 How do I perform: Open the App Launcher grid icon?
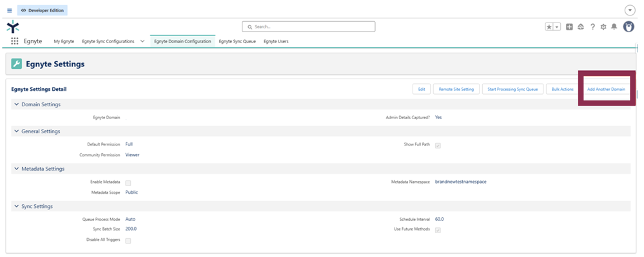15,41
